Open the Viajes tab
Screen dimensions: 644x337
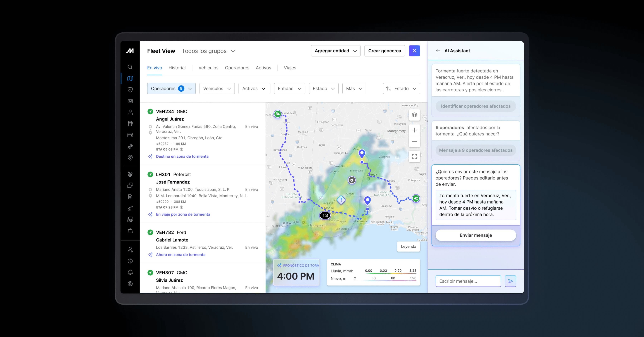tap(290, 68)
